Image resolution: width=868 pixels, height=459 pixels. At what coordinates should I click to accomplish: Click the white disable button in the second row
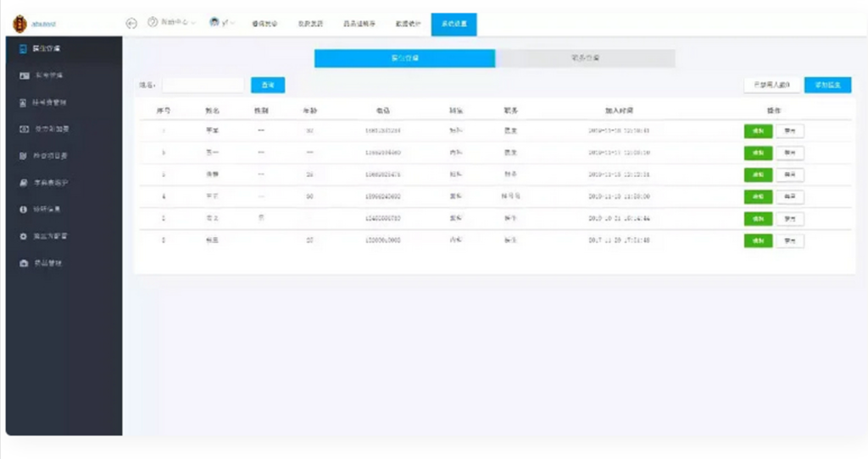(790, 153)
